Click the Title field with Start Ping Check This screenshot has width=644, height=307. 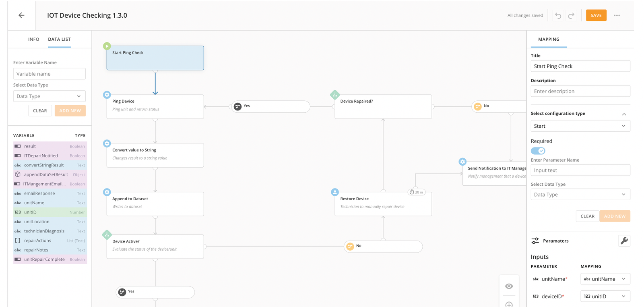[580, 66]
